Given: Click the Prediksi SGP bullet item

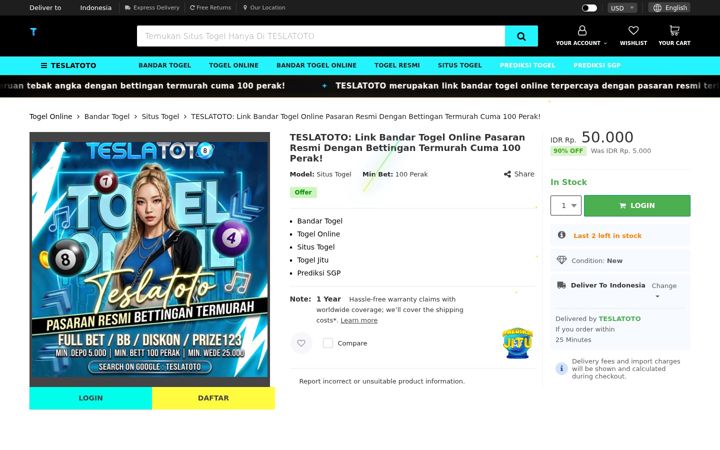Looking at the screenshot, I should (319, 273).
